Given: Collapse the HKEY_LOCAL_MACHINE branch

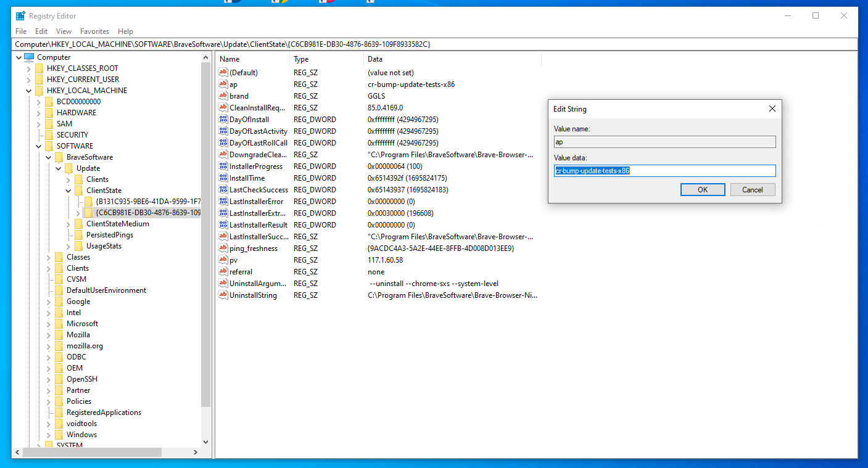Looking at the screenshot, I should (x=28, y=90).
